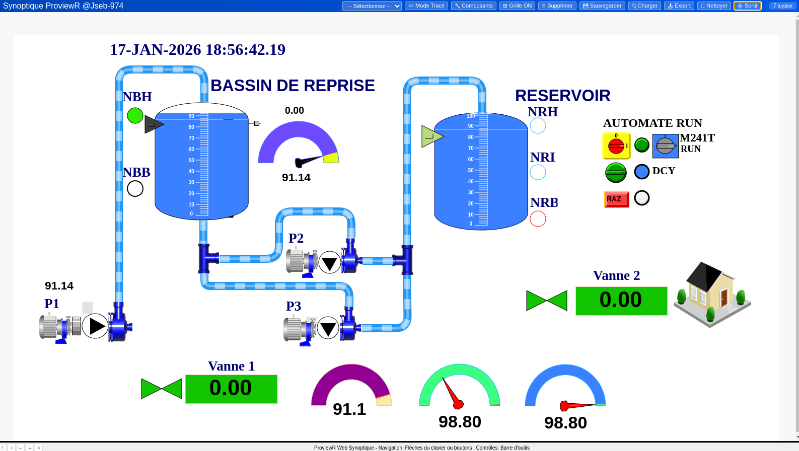Toggle the grey M241T RUN selector switch

[x=666, y=146]
